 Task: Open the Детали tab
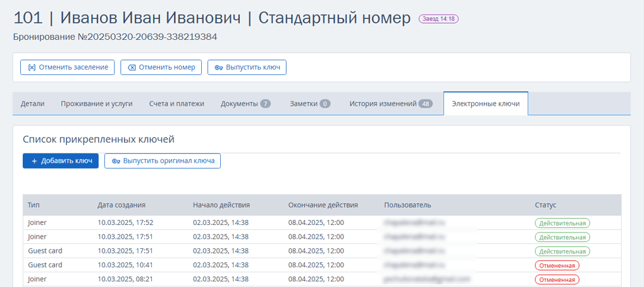click(32, 104)
